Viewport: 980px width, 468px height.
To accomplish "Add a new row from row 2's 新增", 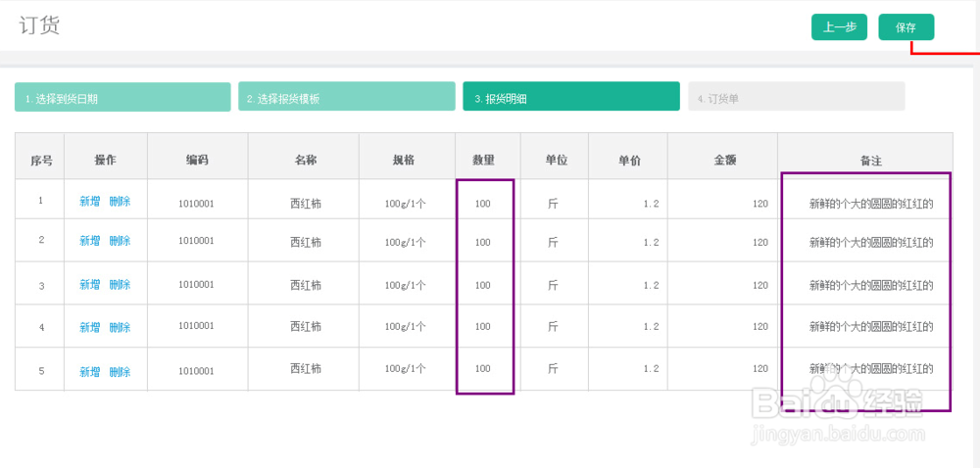I will (x=90, y=241).
